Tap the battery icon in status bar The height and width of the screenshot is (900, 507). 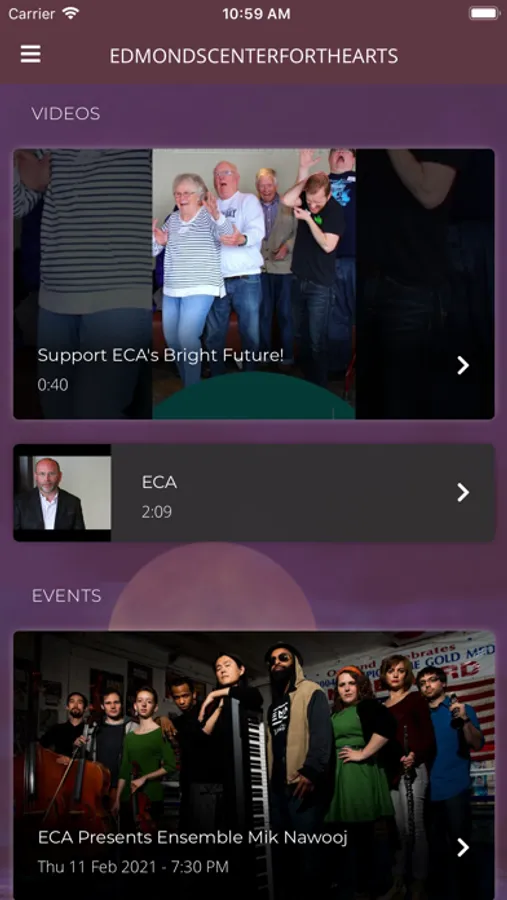(484, 14)
